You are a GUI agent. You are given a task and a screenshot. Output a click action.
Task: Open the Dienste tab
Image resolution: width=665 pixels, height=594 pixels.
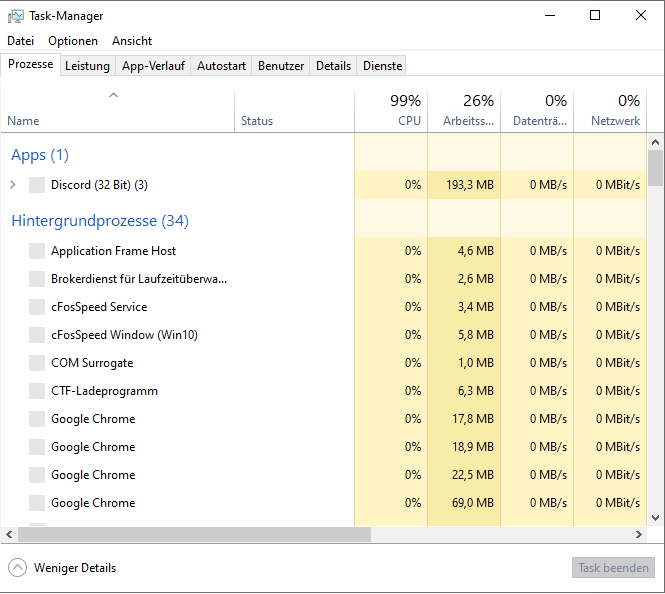pos(383,66)
